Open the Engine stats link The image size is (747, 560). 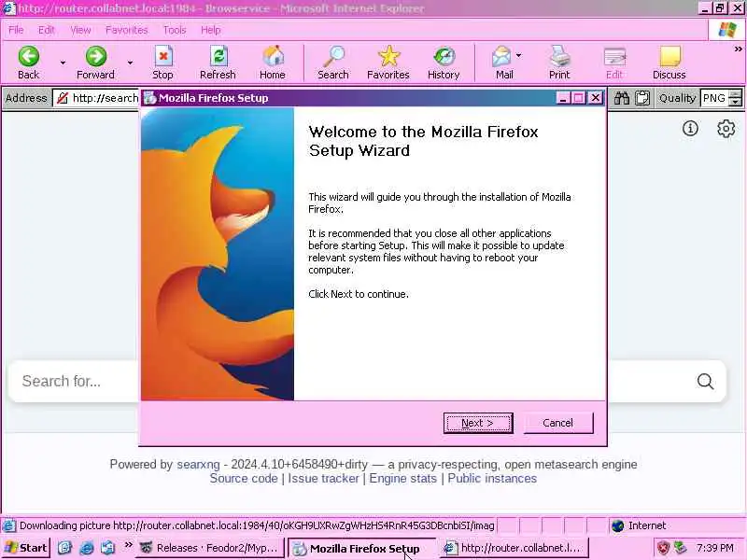tap(403, 479)
